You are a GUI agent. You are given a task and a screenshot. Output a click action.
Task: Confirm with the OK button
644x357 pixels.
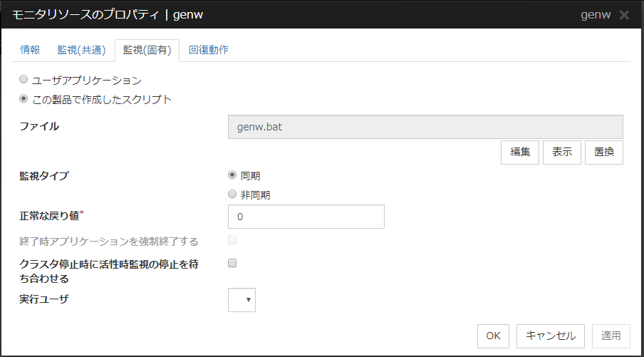(x=493, y=335)
